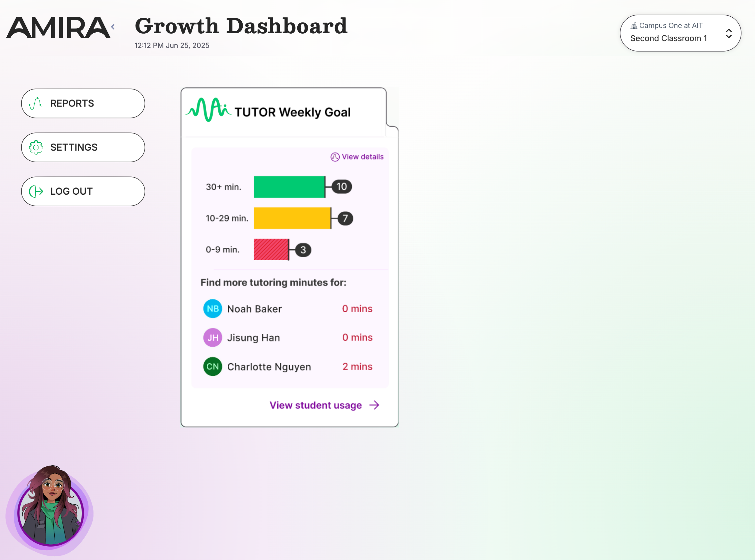Viewport: 755px width, 560px height.
Task: Open the Reports graph icon
Action: [x=36, y=103]
